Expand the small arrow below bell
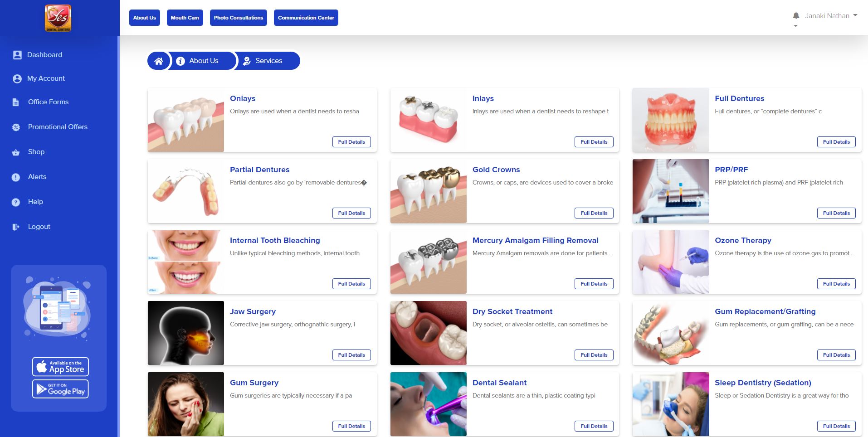 795,26
